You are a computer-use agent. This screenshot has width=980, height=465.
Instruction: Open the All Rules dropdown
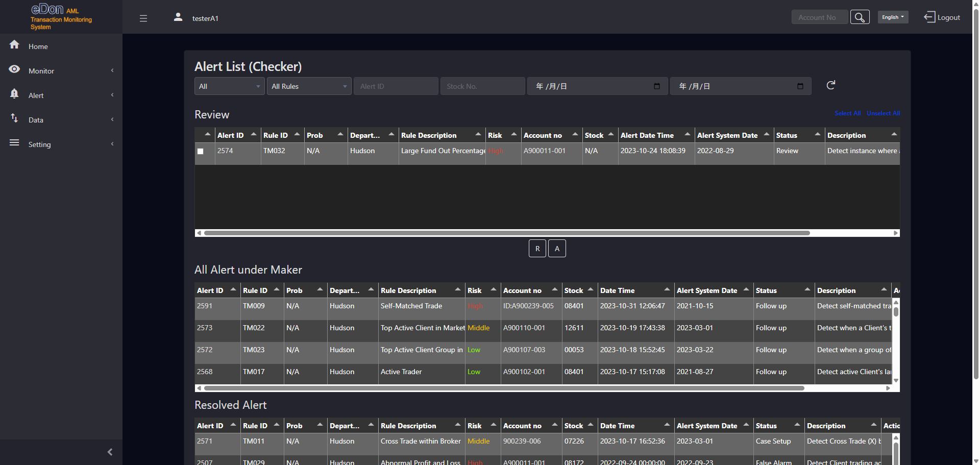(x=309, y=86)
